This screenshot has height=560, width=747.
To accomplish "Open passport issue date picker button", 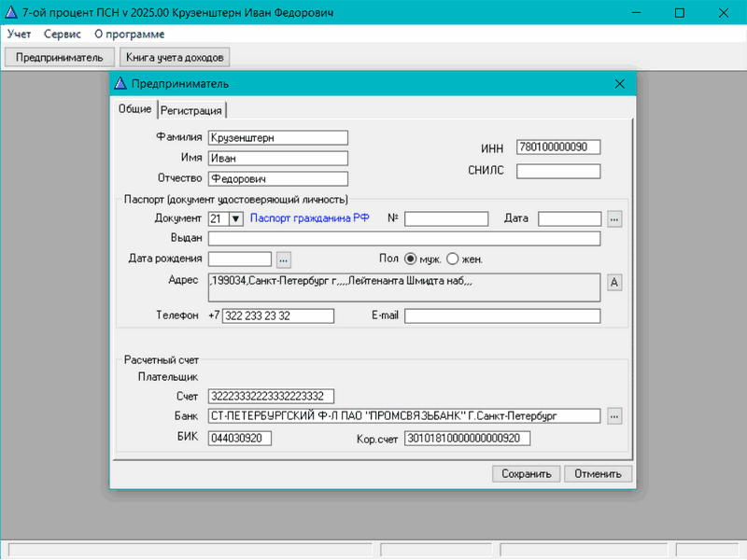I will (613, 218).
